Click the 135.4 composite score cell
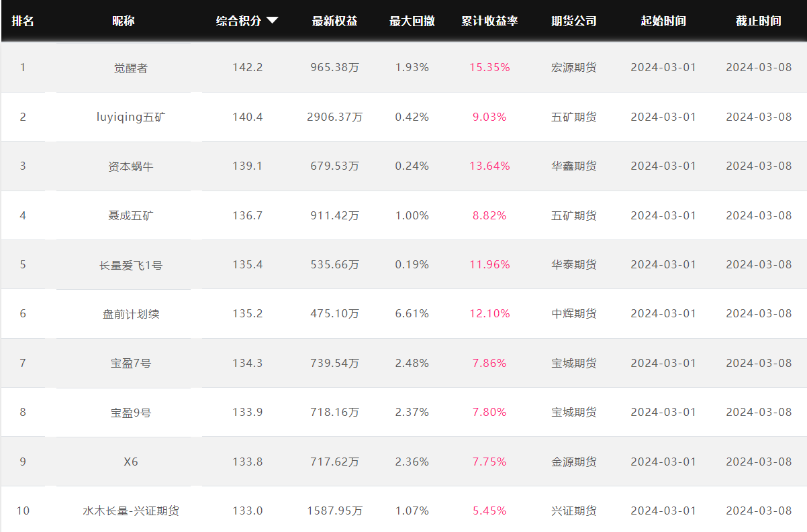The width and height of the screenshot is (807, 532). [248, 264]
